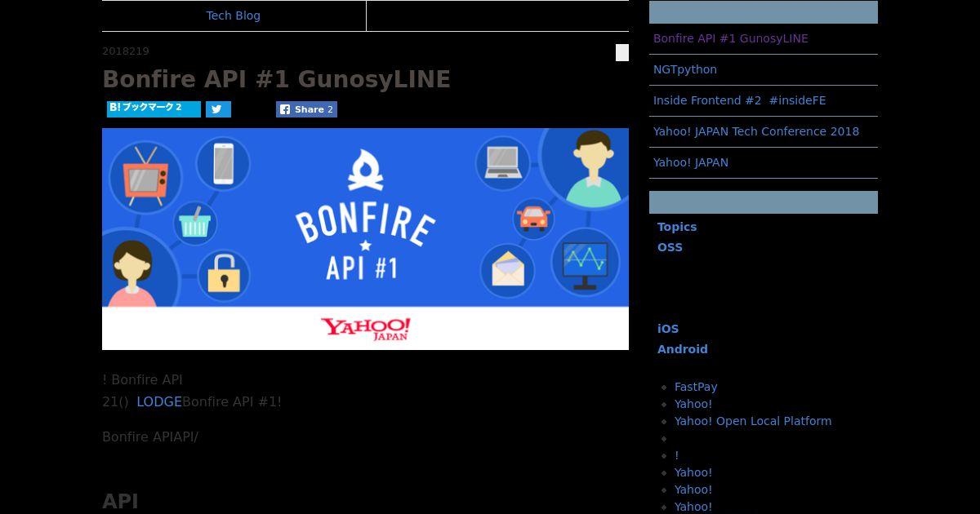Select the Android category
The width and height of the screenshot is (980, 514).
[x=683, y=349]
